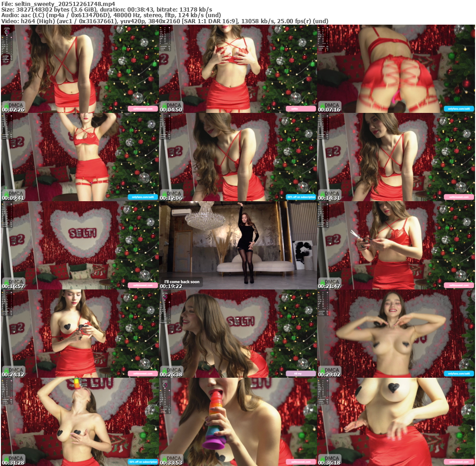This screenshot has height=466, width=476.
Task: Open the thumbnail stamped 00:14:31
Action: click(x=396, y=157)
